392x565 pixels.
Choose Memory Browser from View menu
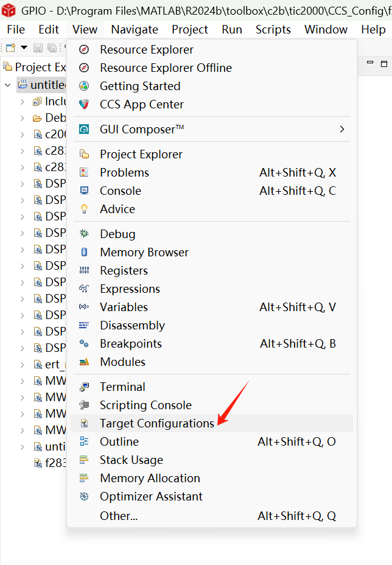pyautogui.click(x=212, y=252)
